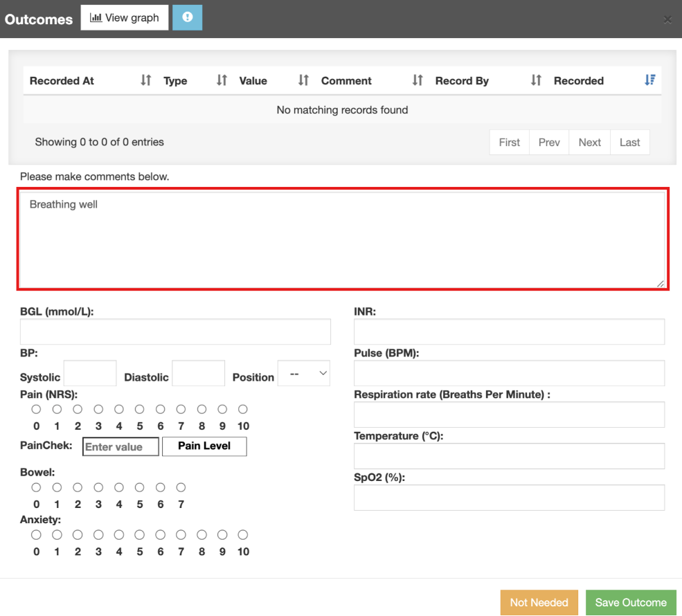The height and width of the screenshot is (616, 682).
Task: Sort by Record By column arrows
Action: pos(535,80)
